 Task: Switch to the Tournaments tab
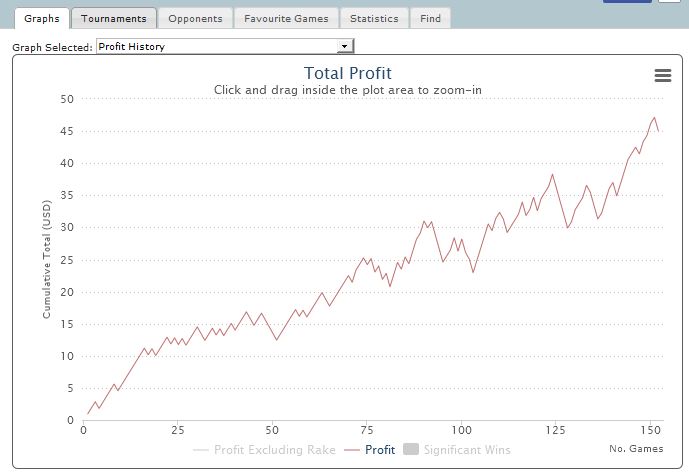[x=114, y=18]
